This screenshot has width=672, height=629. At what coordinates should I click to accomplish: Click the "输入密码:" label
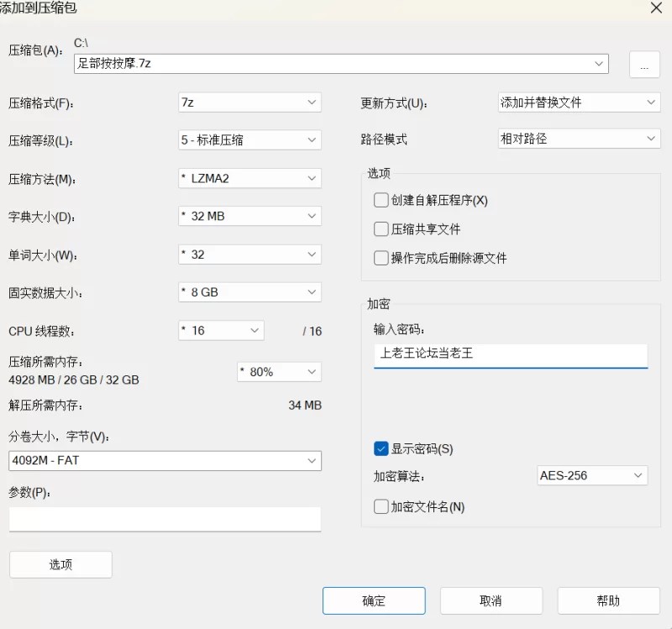point(398,329)
